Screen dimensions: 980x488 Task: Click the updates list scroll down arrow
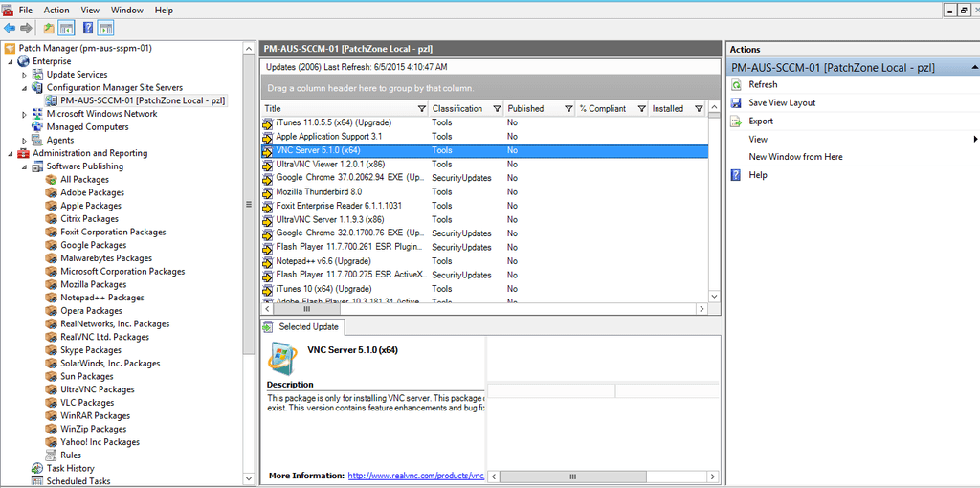point(714,296)
